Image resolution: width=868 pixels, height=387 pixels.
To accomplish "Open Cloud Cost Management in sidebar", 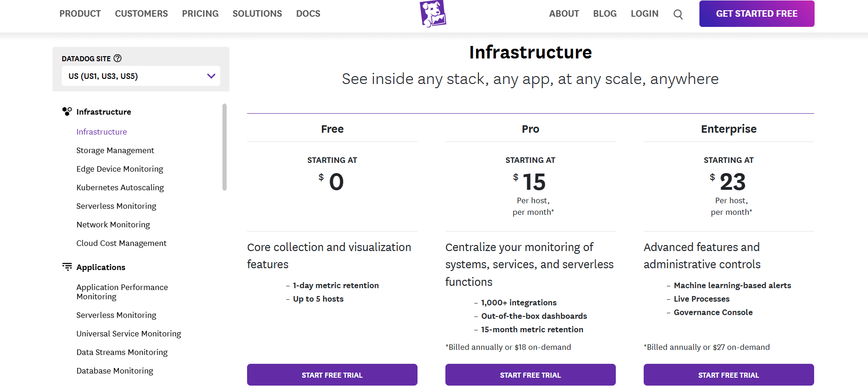I will 121,243.
